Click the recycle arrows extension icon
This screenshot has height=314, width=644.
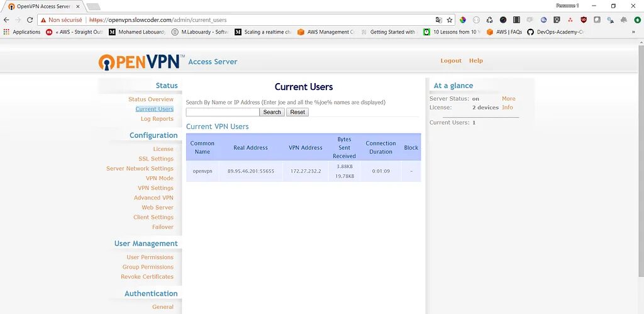pyautogui.click(x=489, y=20)
